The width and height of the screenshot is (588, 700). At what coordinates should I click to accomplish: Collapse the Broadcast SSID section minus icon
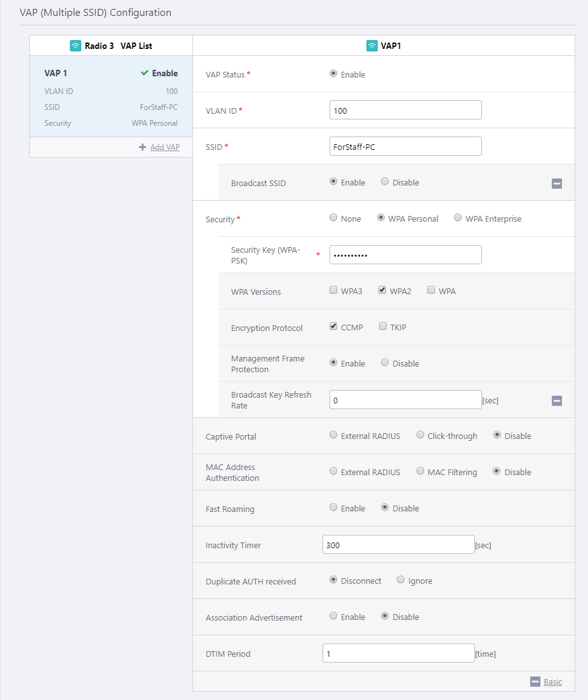(556, 184)
